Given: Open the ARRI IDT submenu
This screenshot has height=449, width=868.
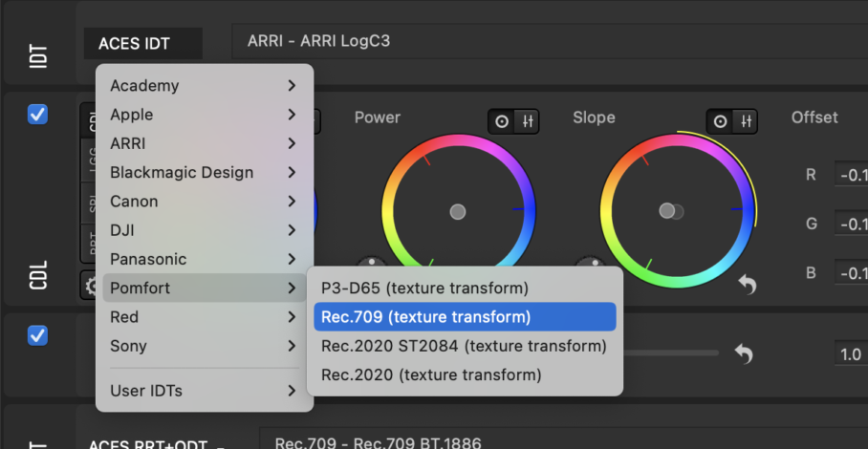Looking at the screenshot, I should [205, 143].
